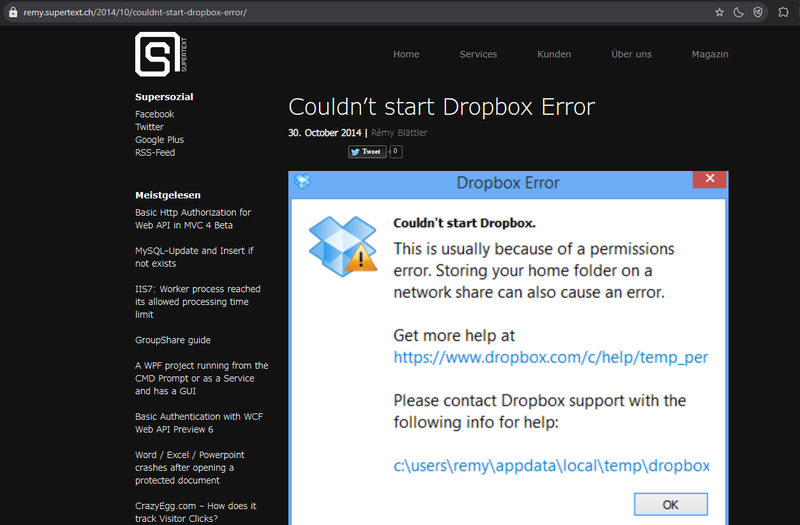Image resolution: width=800 pixels, height=525 pixels.
Task: Click the Tweet button
Action: click(x=367, y=152)
